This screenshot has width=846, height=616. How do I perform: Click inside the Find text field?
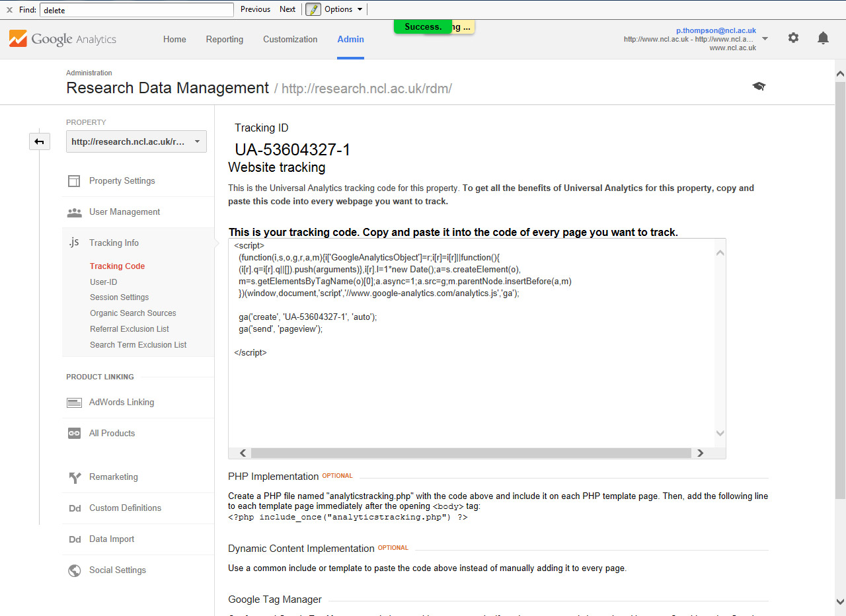point(136,10)
